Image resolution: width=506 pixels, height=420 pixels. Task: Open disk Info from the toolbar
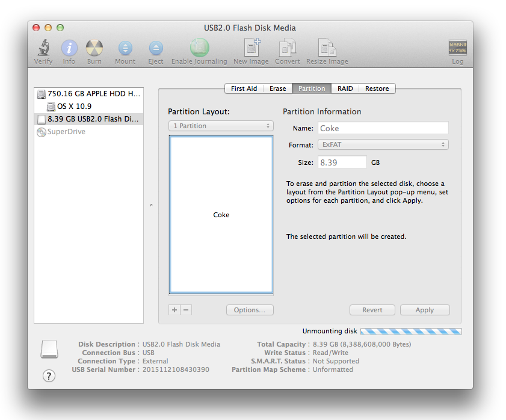(x=69, y=49)
